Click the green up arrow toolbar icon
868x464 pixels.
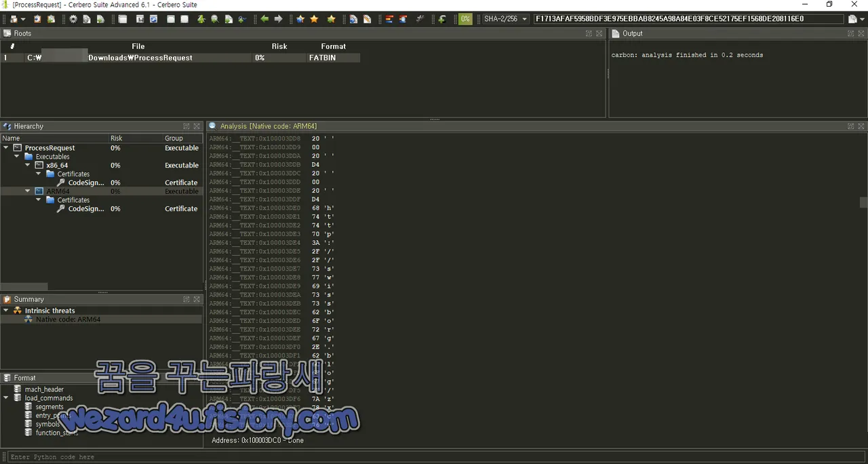coord(201,19)
